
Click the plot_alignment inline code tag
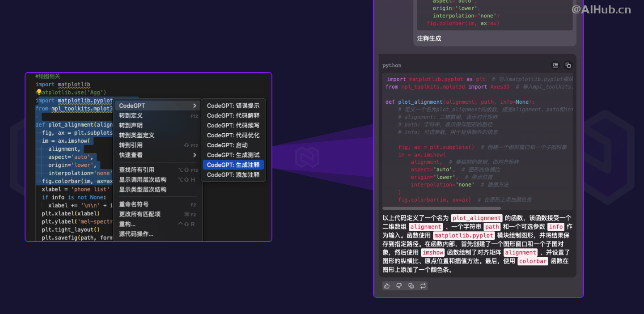click(x=477, y=218)
